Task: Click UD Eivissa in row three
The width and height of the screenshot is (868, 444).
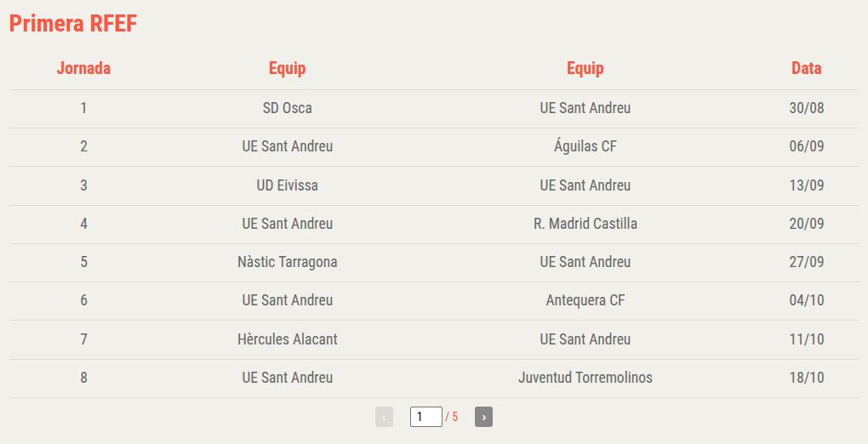Action: pos(288,185)
